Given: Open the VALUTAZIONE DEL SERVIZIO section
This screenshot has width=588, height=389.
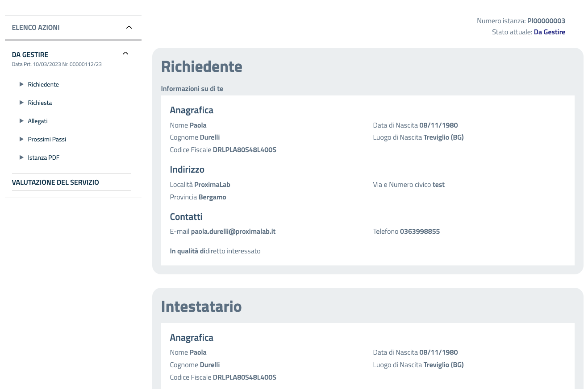Looking at the screenshot, I should point(55,182).
